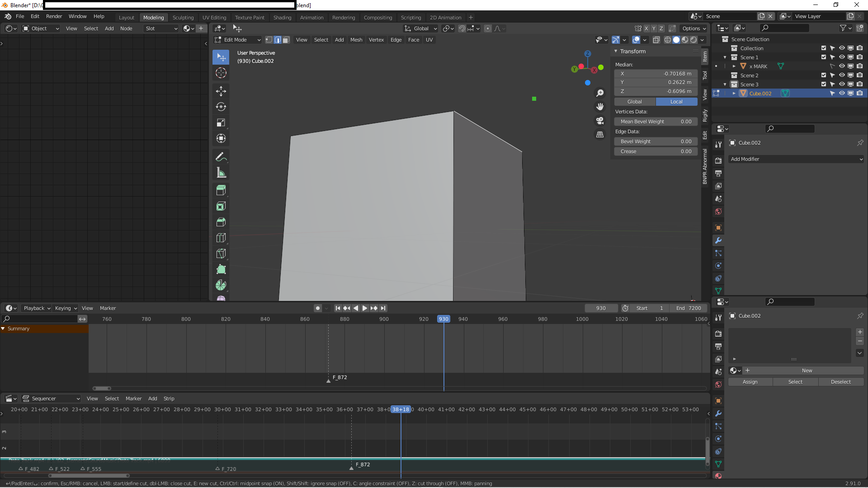Click the Assign button
Viewport: 868px width, 488px height.
[x=750, y=382]
